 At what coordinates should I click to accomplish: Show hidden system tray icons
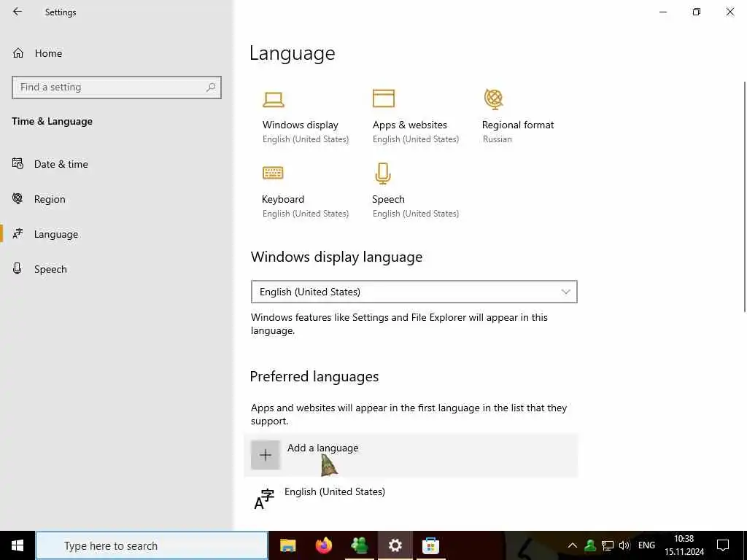coord(573,545)
